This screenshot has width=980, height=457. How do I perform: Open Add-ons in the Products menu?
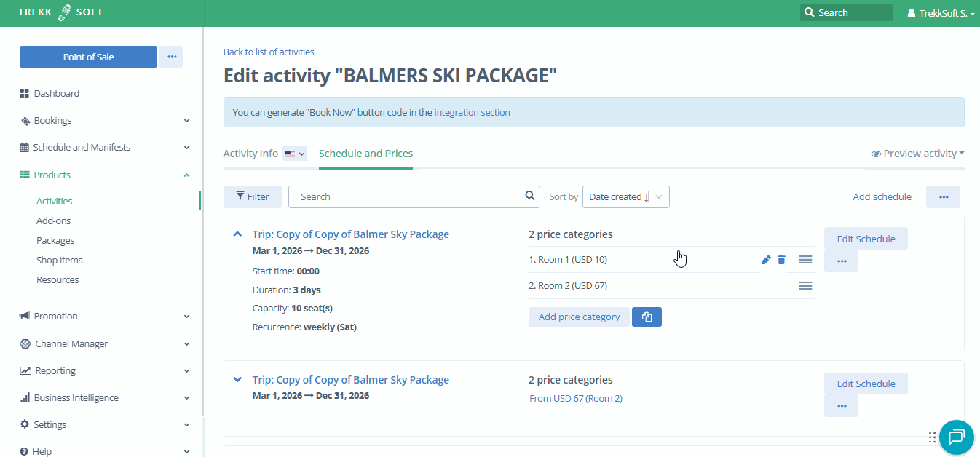click(x=53, y=220)
